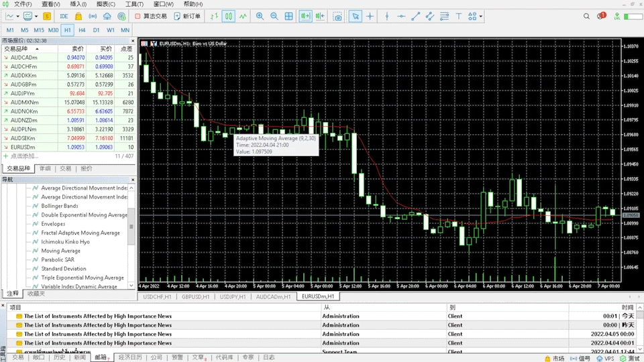Open the 图表 (Chart) menu
This screenshot has width=644, height=362.
click(x=105, y=4)
